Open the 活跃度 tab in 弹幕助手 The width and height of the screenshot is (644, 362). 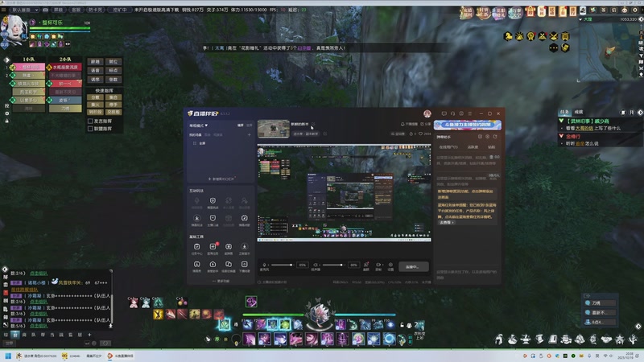click(473, 147)
